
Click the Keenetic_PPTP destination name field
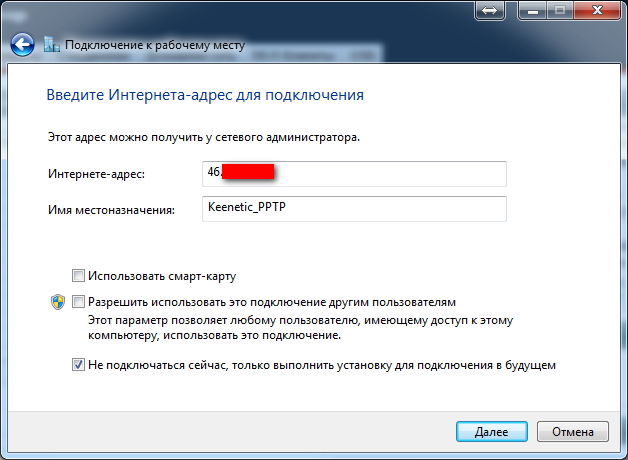[x=354, y=208]
